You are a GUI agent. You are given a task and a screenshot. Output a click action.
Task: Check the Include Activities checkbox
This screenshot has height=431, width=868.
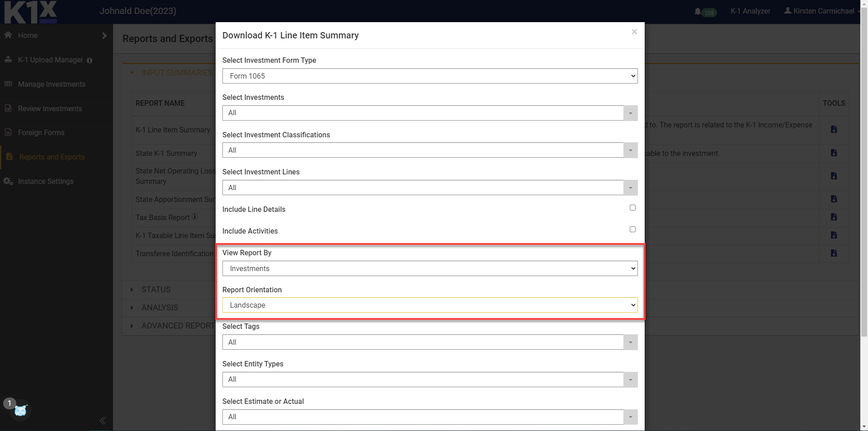(x=632, y=230)
